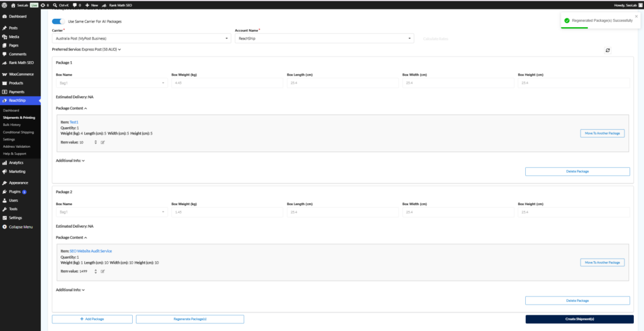The width and height of the screenshot is (644, 331).
Task: Open Conditional Shipping submenu item
Action: click(18, 132)
